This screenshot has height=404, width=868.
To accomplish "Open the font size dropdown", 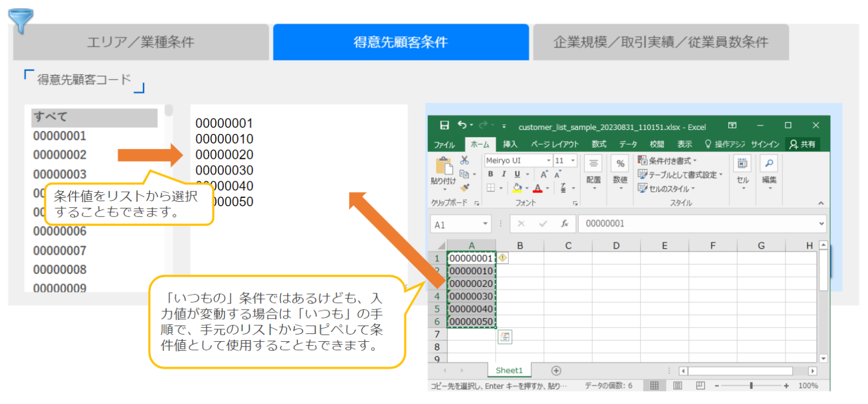I will pos(572,160).
